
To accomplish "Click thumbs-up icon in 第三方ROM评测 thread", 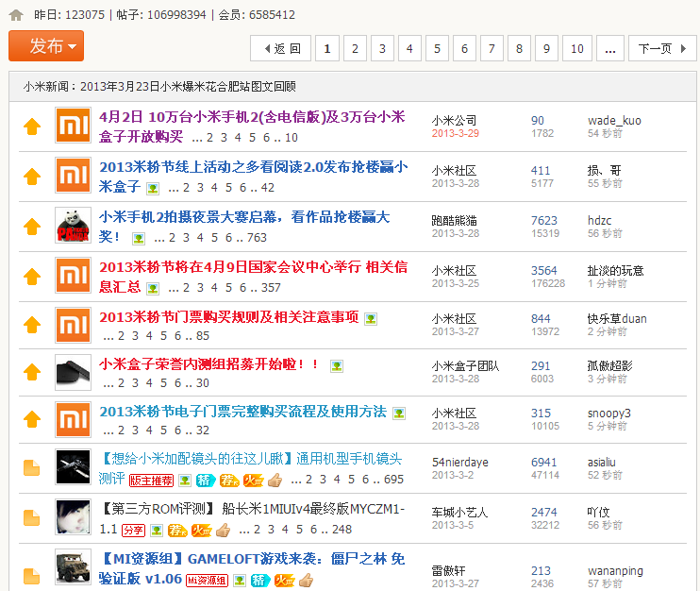I will pyautogui.click(x=223, y=531).
